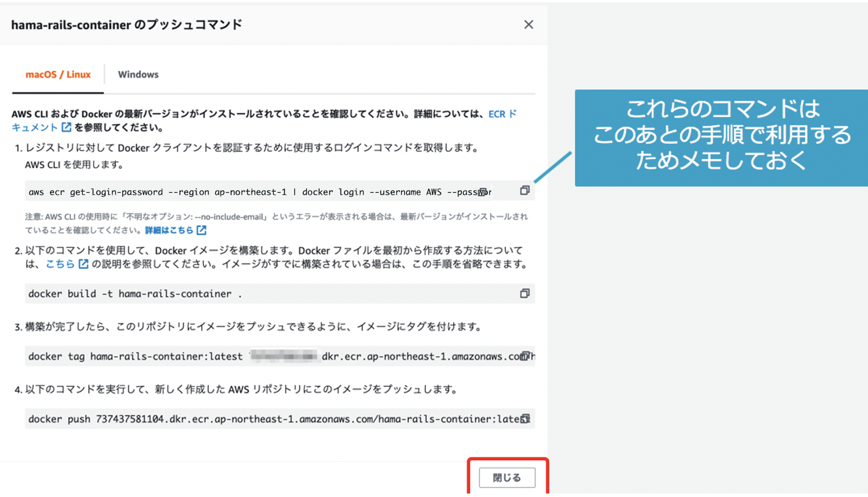868x497 pixels.
Task: Click the docker push command text
Action: (279, 419)
